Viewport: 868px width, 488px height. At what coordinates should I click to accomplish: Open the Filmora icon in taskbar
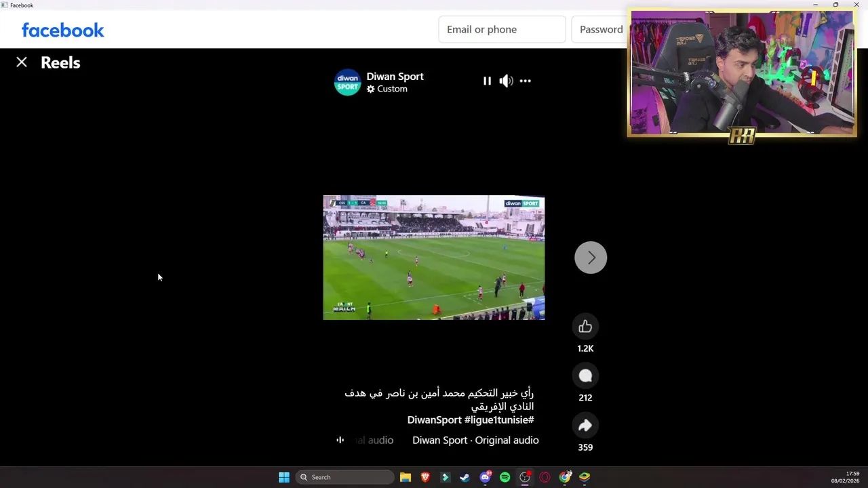tap(445, 477)
